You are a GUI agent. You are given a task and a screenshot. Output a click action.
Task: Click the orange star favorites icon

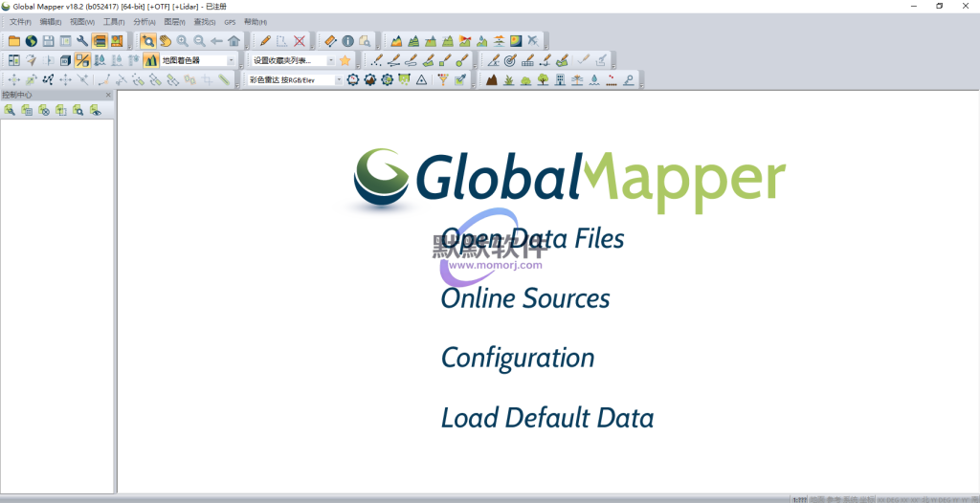[345, 60]
